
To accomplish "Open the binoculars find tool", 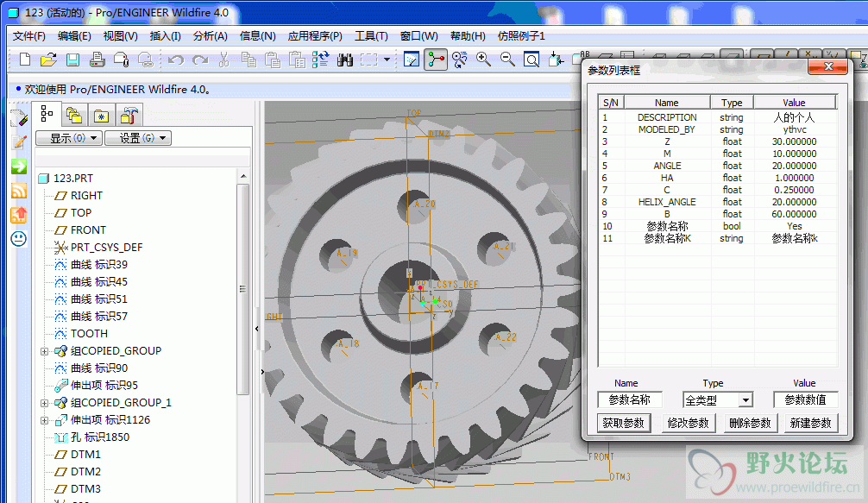I will (345, 60).
